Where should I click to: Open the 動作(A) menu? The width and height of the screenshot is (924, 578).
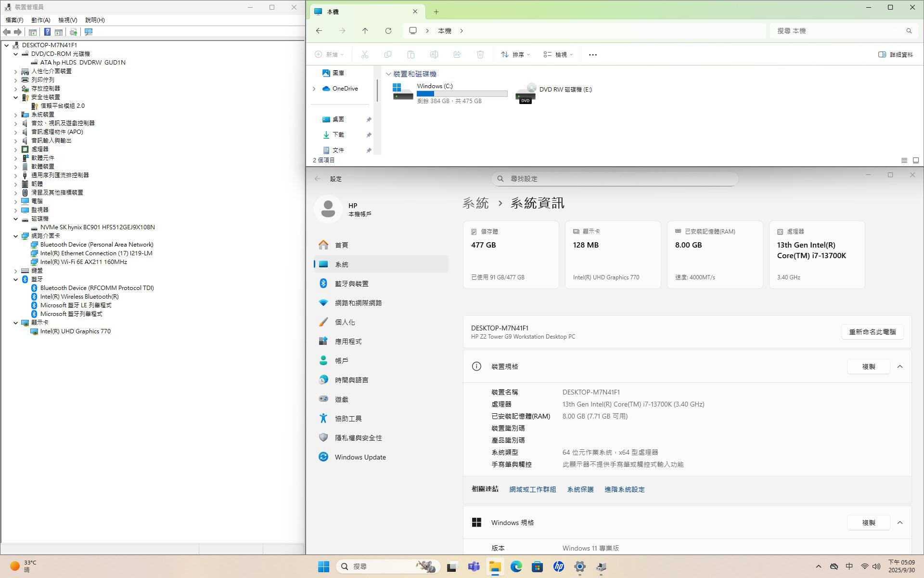click(x=40, y=20)
